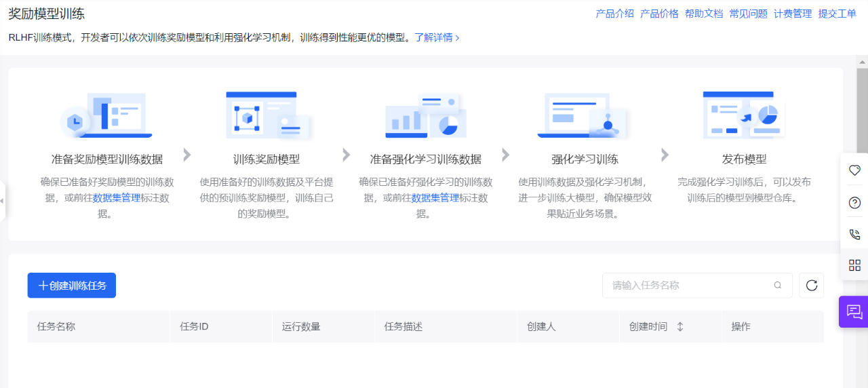The image size is (868, 388).
Task: Click the vertical page scrollbar
Action: [862, 224]
